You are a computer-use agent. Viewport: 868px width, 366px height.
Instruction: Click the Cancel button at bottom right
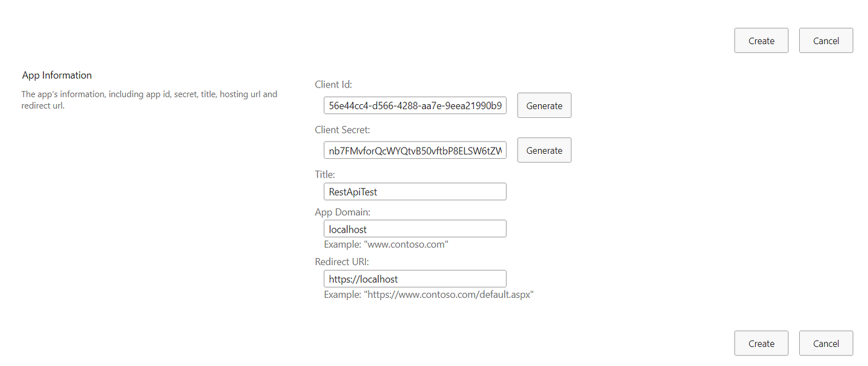click(826, 343)
